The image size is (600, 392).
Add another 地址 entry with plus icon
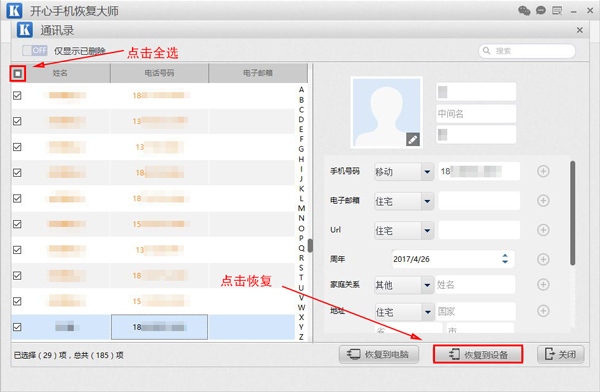click(x=543, y=310)
